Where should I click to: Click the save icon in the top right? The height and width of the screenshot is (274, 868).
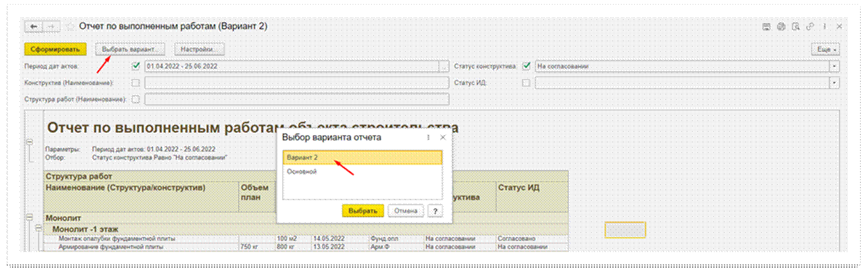point(766,27)
